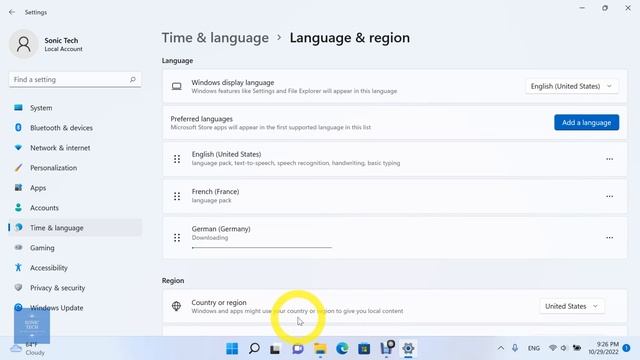
Task: Grab drag handle for English (United States)
Action: click(177, 159)
